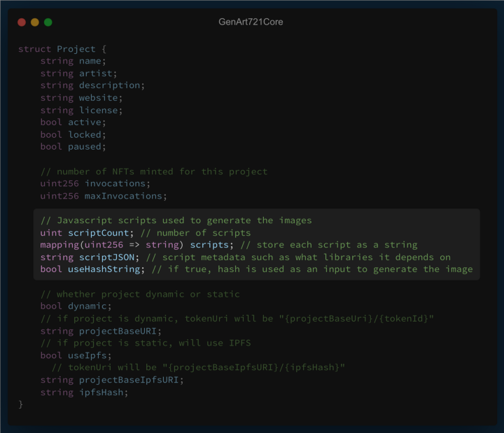Place cursor on 'string name;' line
The height and width of the screenshot is (433, 504).
73,62
